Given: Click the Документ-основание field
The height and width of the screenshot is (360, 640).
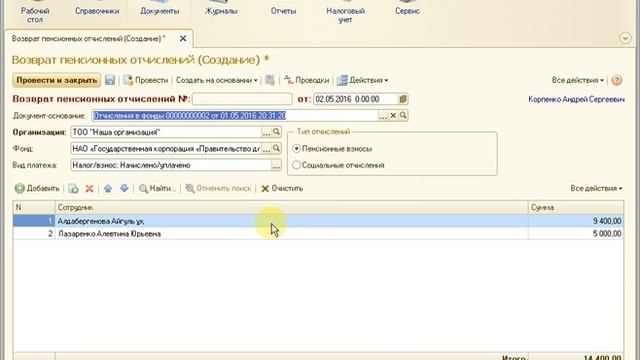Looking at the screenshot, I should coord(235,116).
